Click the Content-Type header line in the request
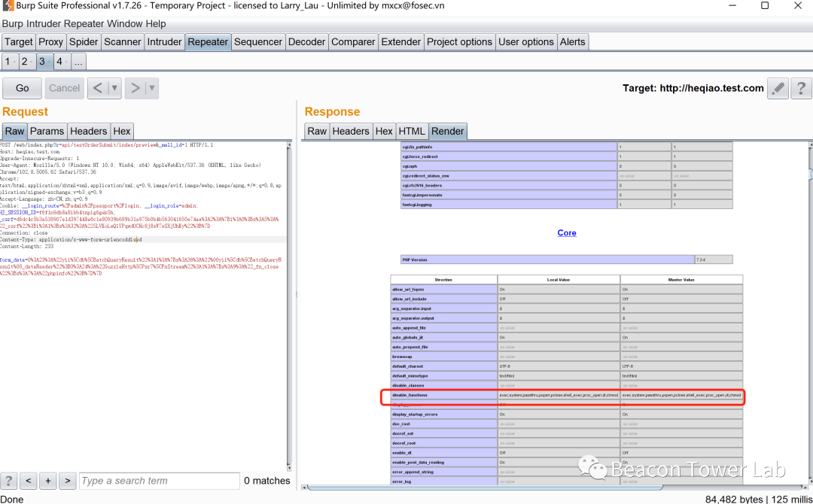The image size is (813, 504). click(x=71, y=240)
